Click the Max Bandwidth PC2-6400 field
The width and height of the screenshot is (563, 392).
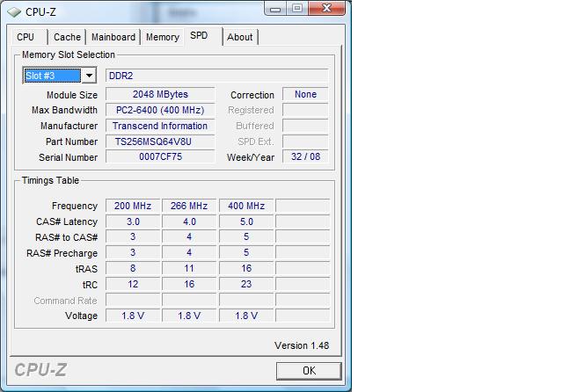pos(160,110)
